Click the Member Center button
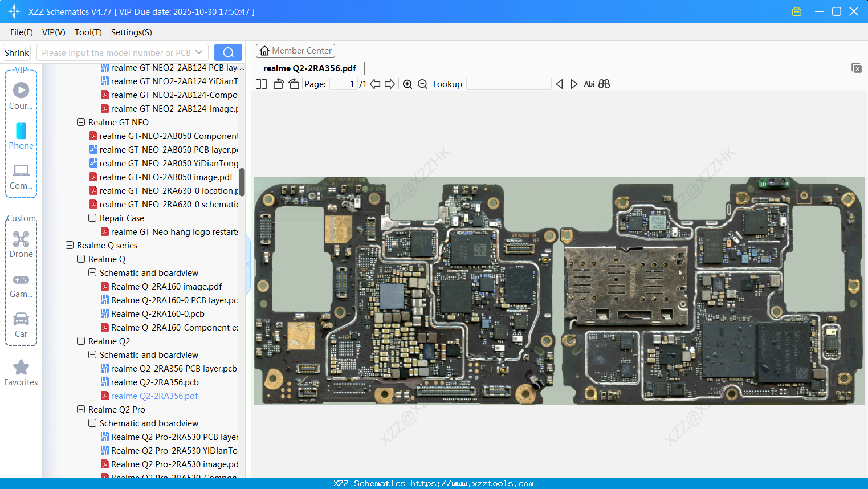 point(295,51)
